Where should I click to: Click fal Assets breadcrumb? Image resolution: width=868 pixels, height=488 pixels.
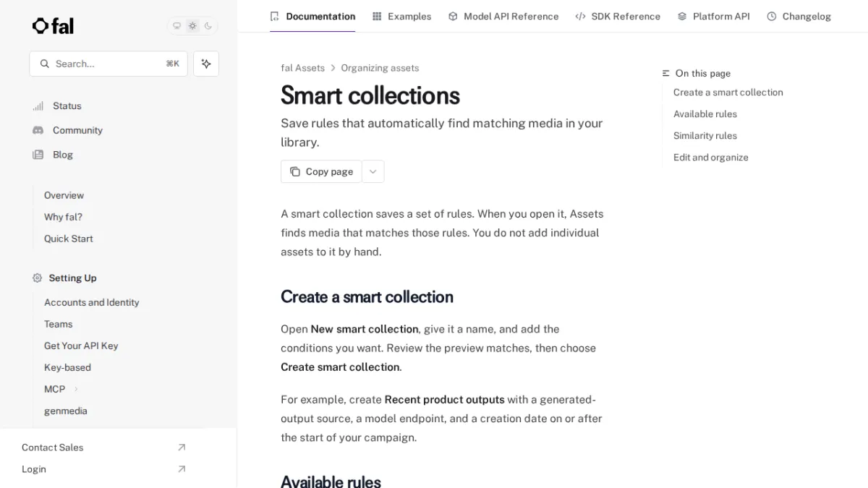coord(302,68)
